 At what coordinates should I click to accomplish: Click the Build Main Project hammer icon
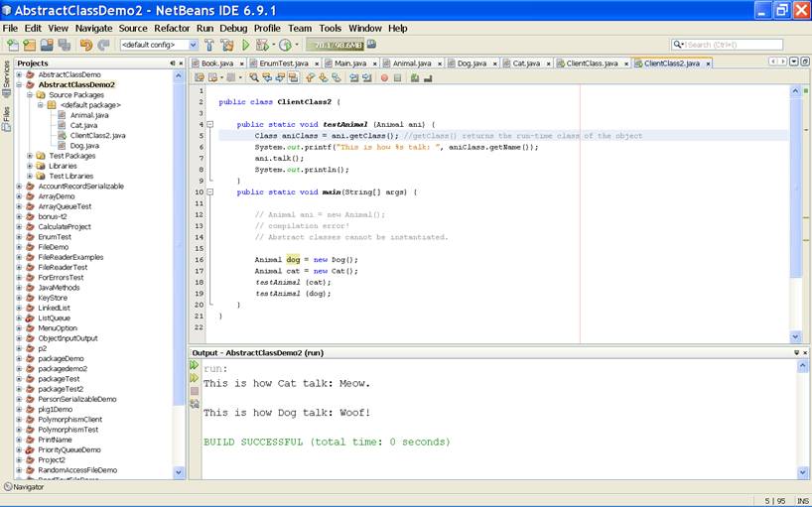tap(209, 45)
